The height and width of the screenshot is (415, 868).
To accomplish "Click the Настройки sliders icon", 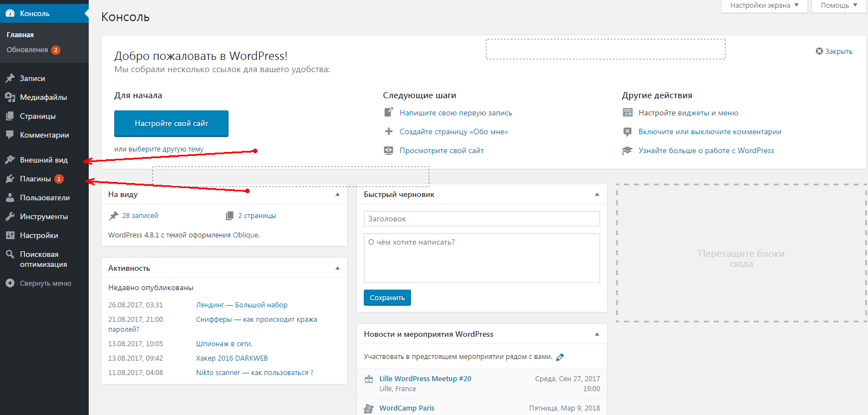I will 10,236.
